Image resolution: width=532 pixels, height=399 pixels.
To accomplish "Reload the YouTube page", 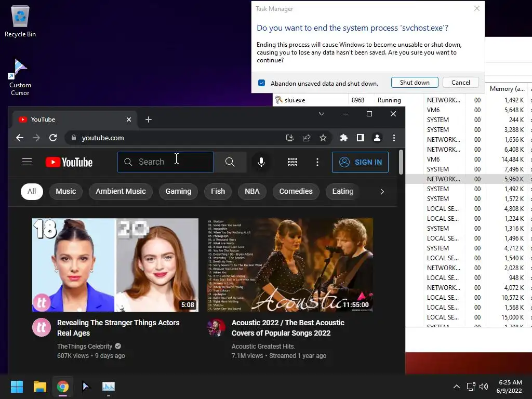I will click(53, 138).
